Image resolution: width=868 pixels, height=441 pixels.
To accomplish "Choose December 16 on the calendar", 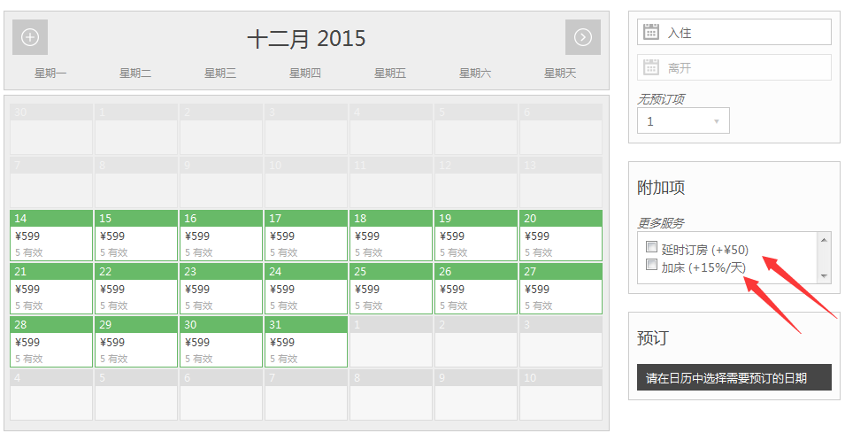I will [221, 236].
